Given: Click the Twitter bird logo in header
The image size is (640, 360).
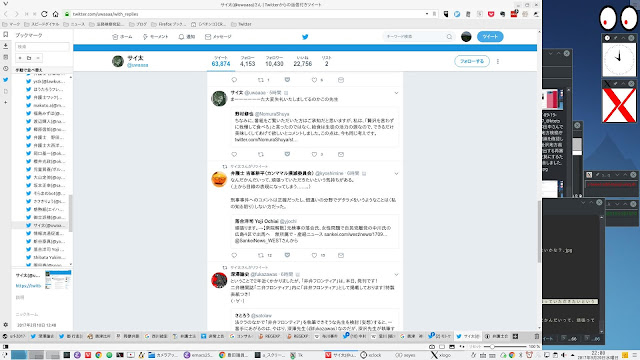Looking at the screenshot, I should point(305,37).
